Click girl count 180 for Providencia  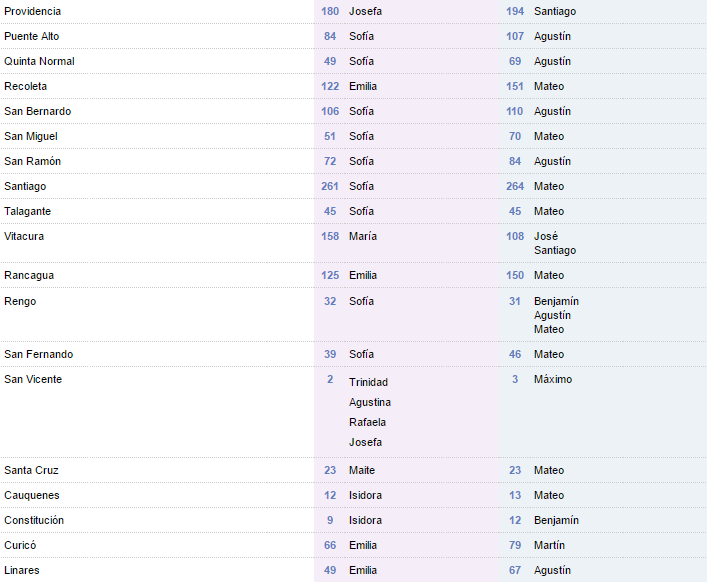330,11
